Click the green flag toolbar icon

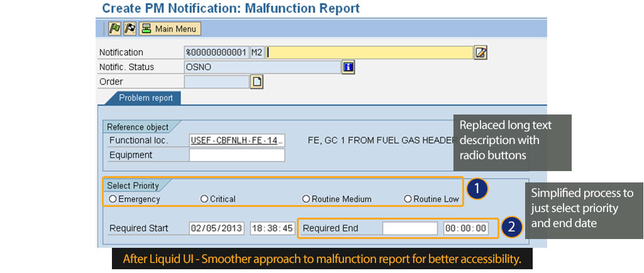click(114, 29)
